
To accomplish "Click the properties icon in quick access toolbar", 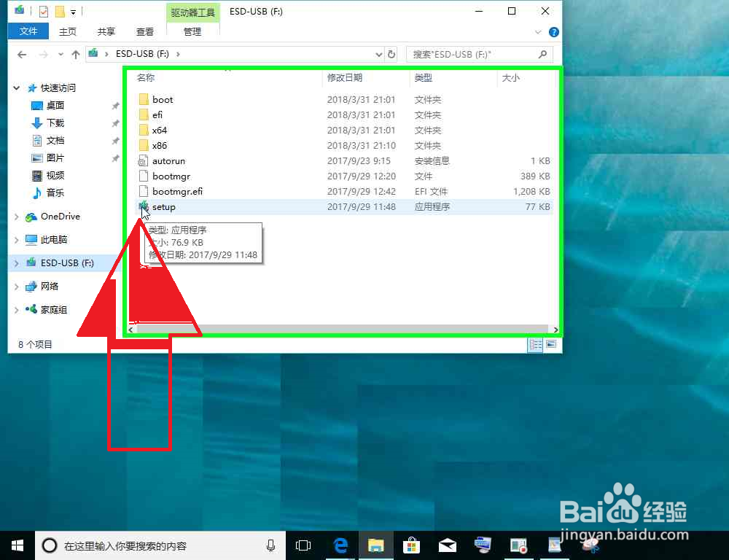I will click(x=44, y=11).
